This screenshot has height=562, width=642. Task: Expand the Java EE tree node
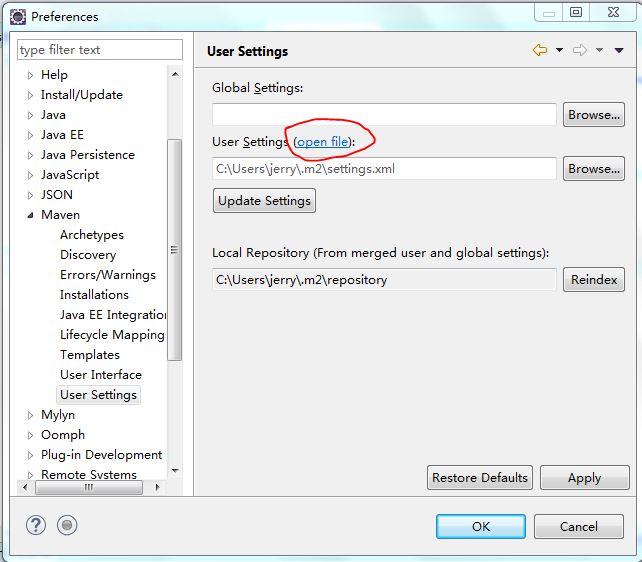tap(30, 135)
